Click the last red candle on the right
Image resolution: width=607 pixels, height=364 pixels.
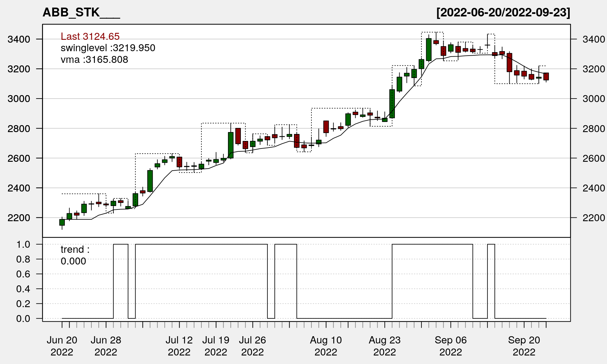[x=546, y=76]
